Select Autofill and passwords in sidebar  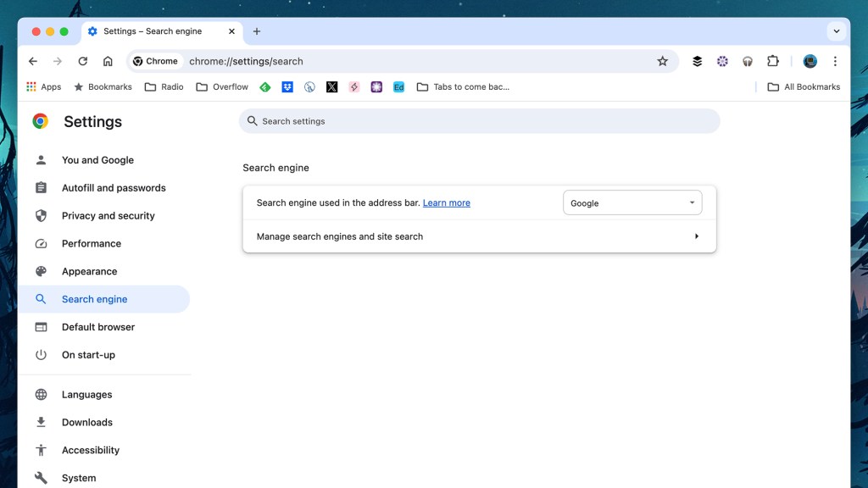114,188
